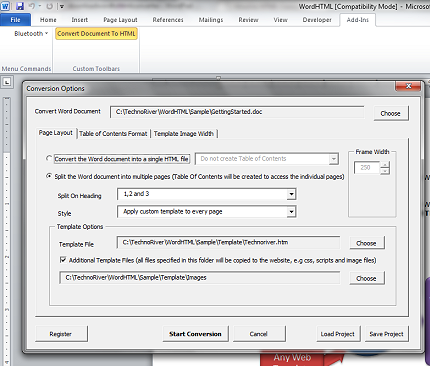Image resolution: width=430 pixels, height=366 pixels.
Task: Open the View ribbon tab
Action: coord(281,20)
